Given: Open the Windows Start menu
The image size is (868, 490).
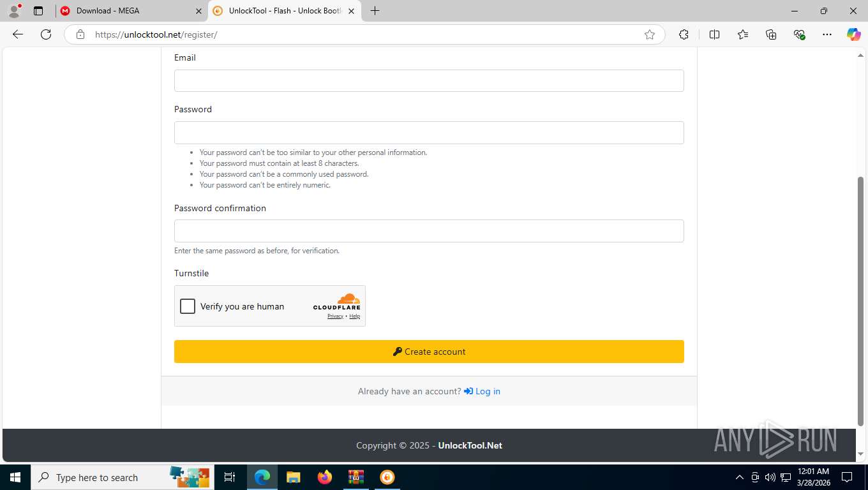Looking at the screenshot, I should click(15, 477).
